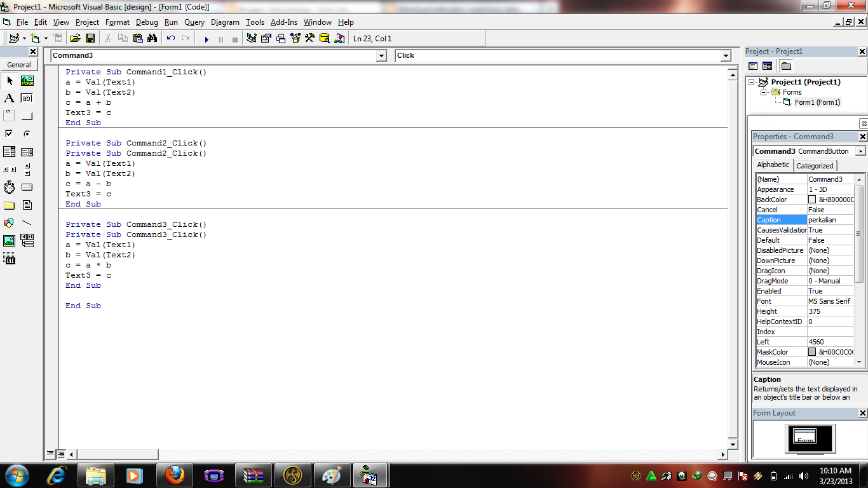Select the OptionButton control in the toolbox

pyautogui.click(x=27, y=134)
